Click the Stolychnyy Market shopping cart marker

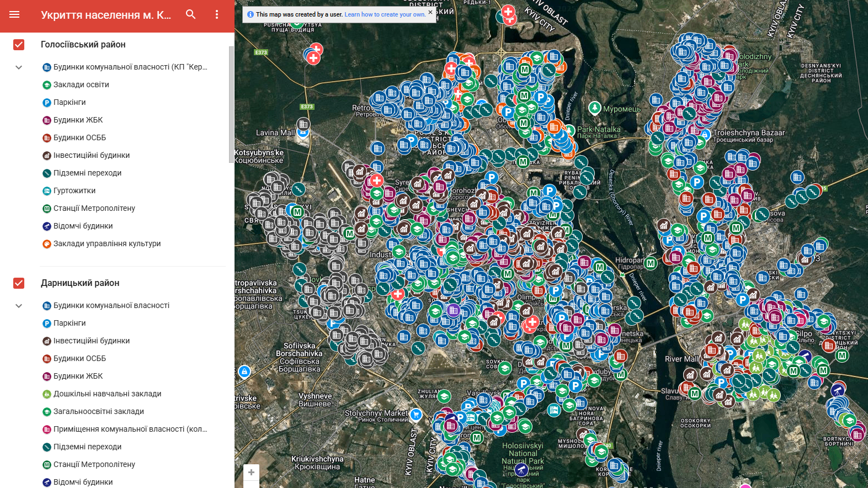[x=416, y=414]
